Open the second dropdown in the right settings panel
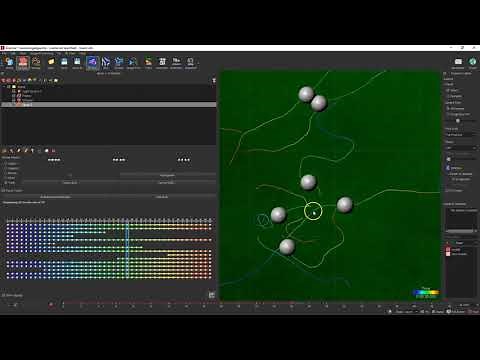Viewport: 480px width, 360px height. tap(460, 148)
